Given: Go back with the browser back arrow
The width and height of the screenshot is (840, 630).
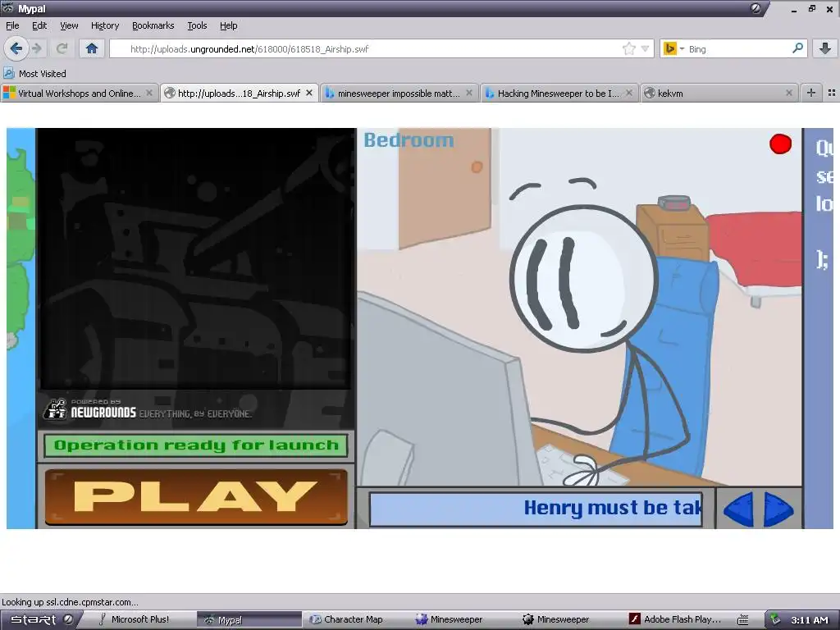Looking at the screenshot, I should pos(16,48).
